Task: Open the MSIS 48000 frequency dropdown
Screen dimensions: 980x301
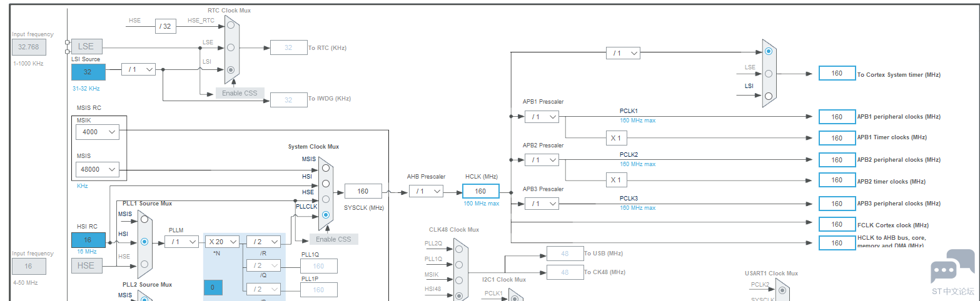Action: [x=97, y=169]
